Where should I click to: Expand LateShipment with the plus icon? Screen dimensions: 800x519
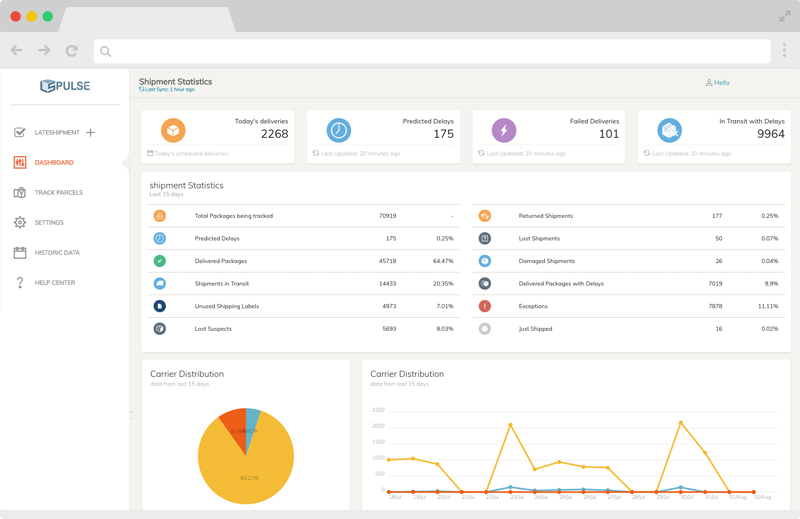90,133
